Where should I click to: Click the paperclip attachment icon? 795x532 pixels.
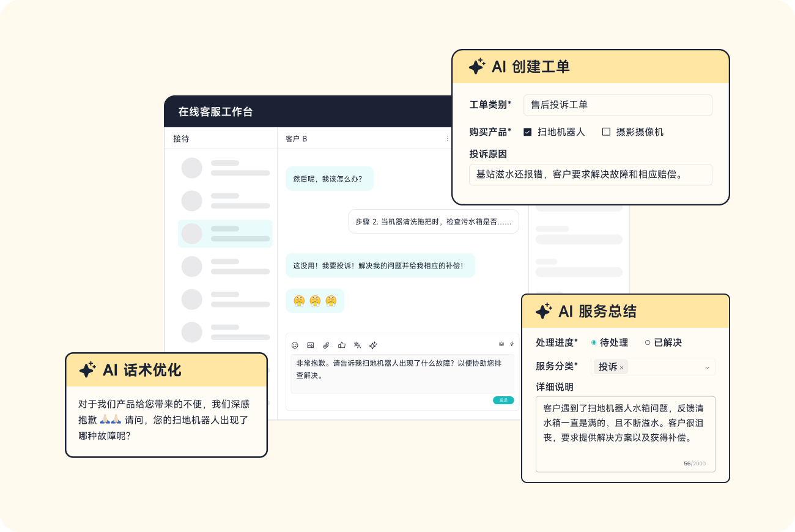click(326, 345)
